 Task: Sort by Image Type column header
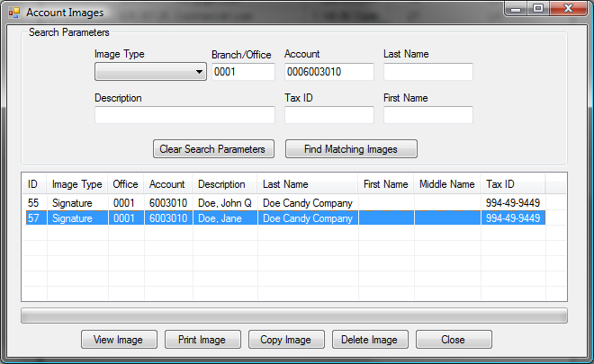(x=76, y=184)
